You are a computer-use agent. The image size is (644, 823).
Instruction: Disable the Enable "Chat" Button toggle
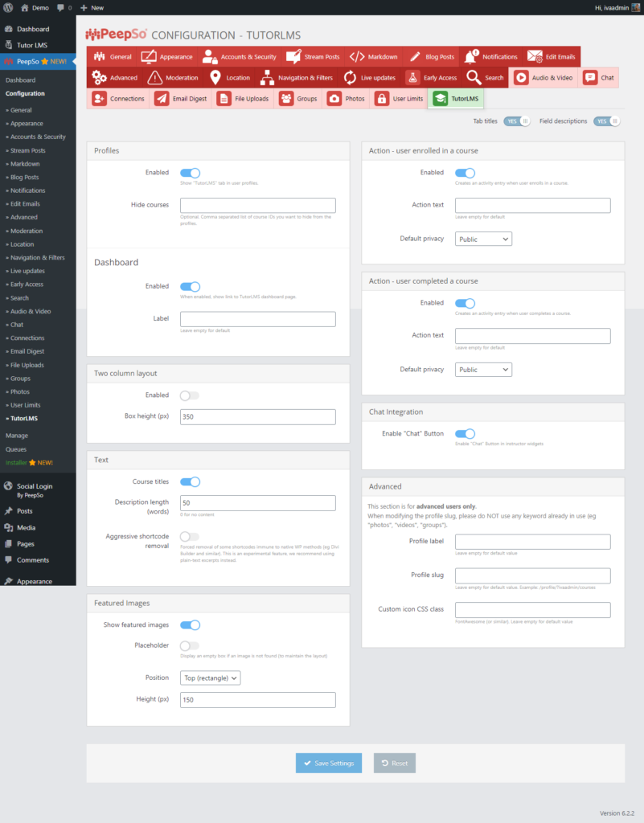click(x=465, y=432)
